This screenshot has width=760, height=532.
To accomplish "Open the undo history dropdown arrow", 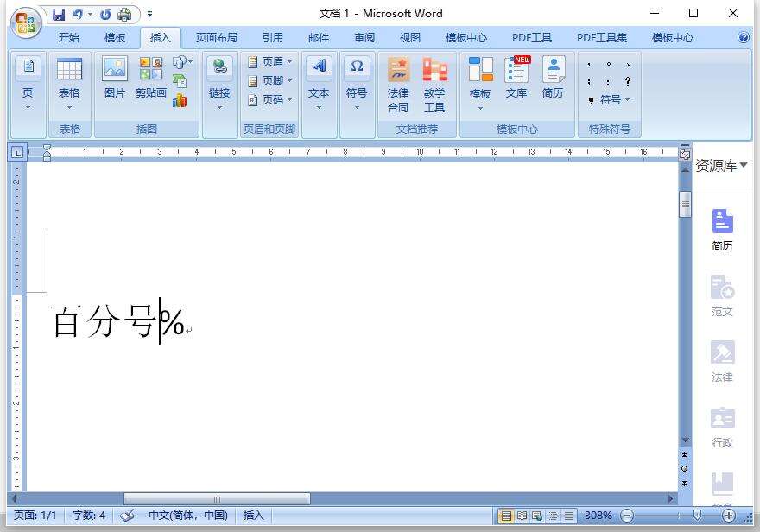I will tap(90, 15).
